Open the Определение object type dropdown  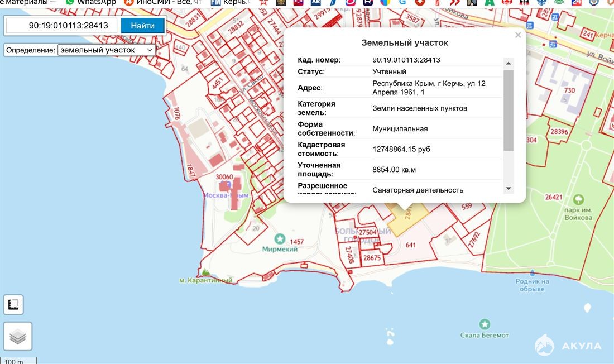[x=106, y=50]
